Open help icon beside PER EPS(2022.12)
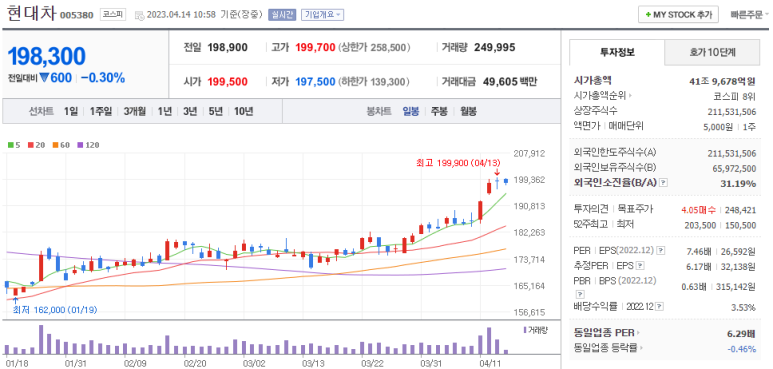The height and width of the screenshot is (369, 773). 661,251
